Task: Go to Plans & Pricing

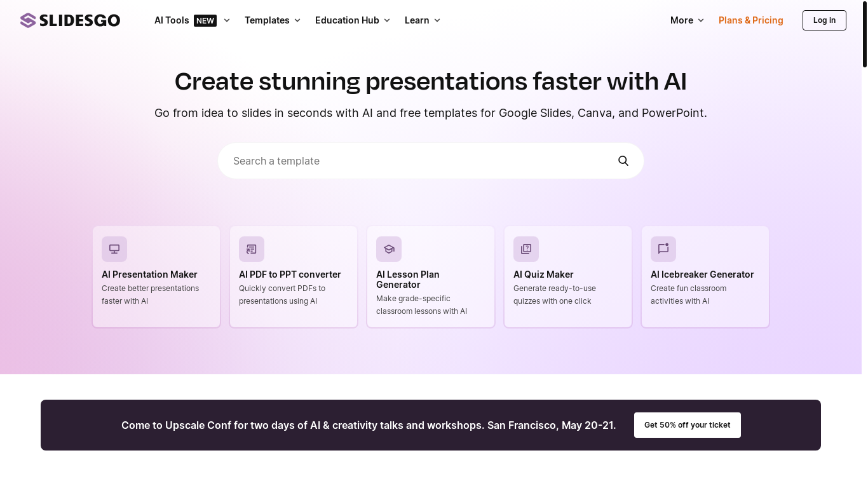Action: coord(751,20)
